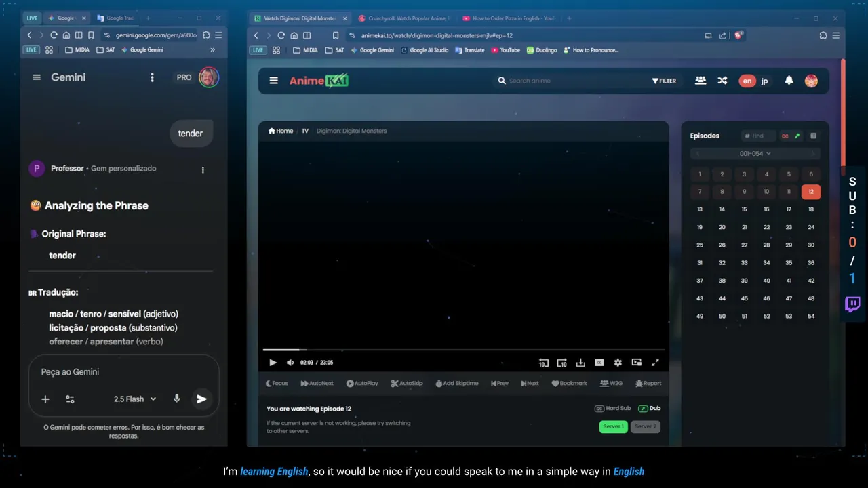
Task: Switch to Crunchyroll browser tab
Action: pyautogui.click(x=403, y=18)
